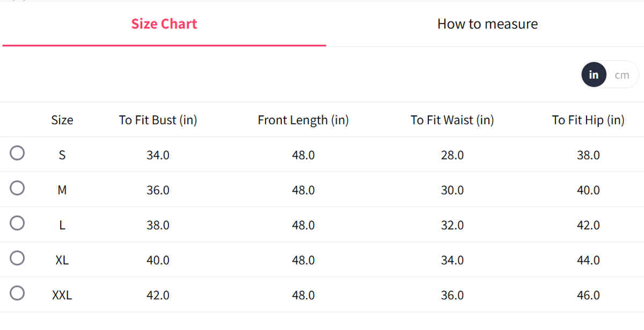
Task: Click the XXL size label
Action: click(x=62, y=295)
